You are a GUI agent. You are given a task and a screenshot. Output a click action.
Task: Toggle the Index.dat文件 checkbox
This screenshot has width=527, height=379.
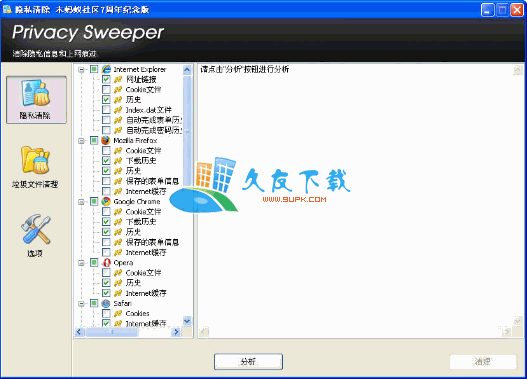pyautogui.click(x=106, y=110)
